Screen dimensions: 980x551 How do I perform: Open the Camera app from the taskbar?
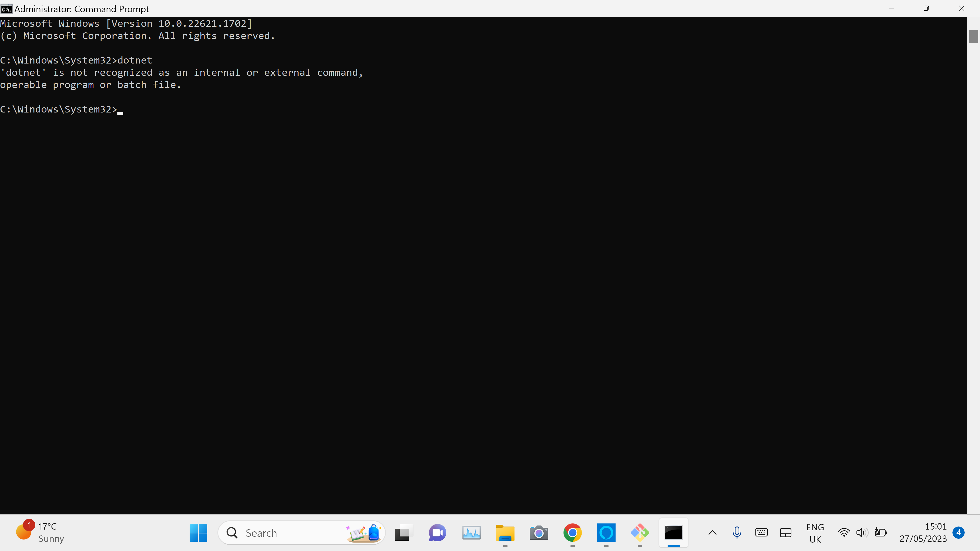538,533
